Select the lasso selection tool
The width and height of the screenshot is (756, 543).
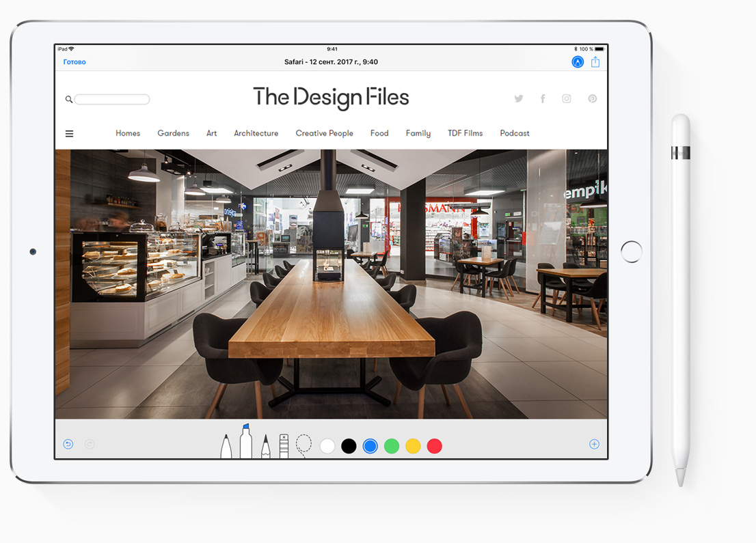click(303, 446)
